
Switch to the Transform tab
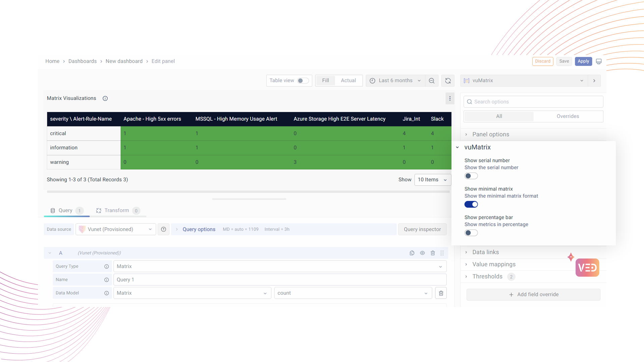116,210
